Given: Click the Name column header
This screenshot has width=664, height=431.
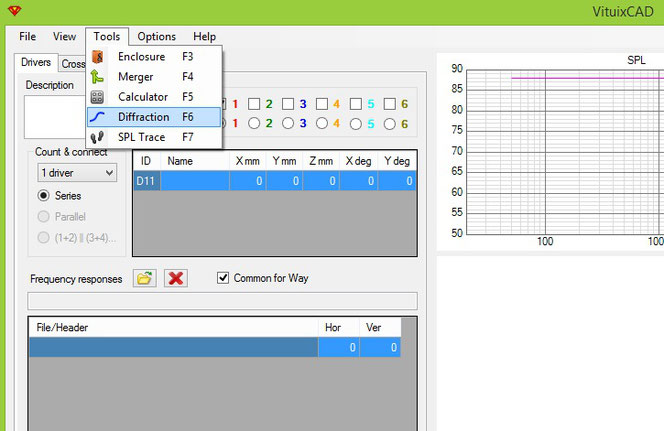Looking at the screenshot, I should point(195,161).
